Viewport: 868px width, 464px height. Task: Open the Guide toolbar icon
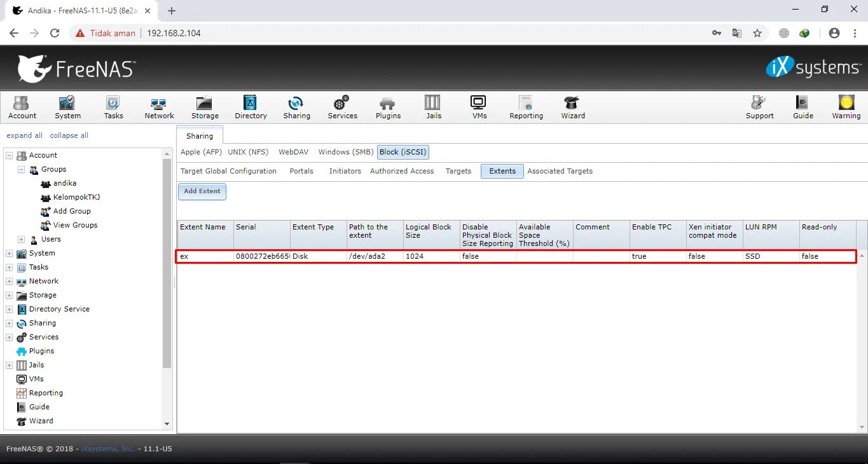[803, 107]
